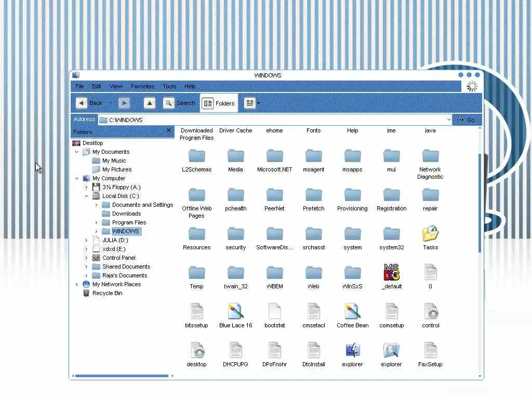Select the Tasks scheduled folder icon
Image resolution: width=532 pixels, height=399 pixels.
pyautogui.click(x=430, y=233)
